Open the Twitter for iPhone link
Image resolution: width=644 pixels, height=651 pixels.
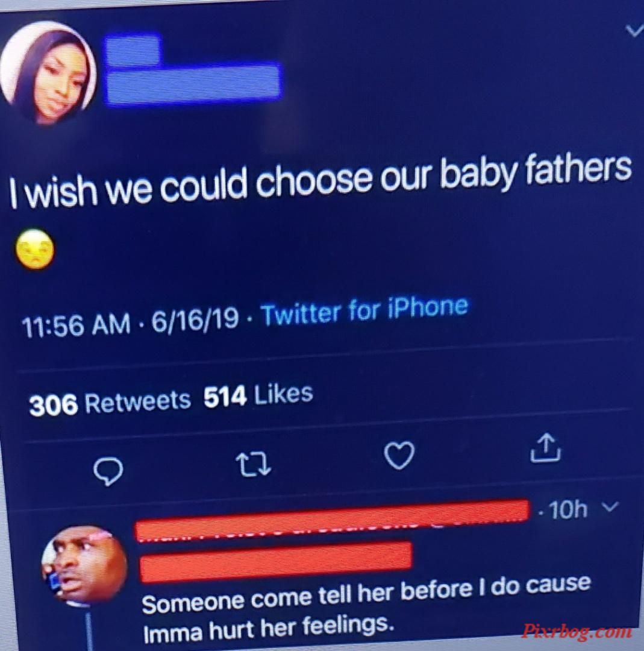365,310
